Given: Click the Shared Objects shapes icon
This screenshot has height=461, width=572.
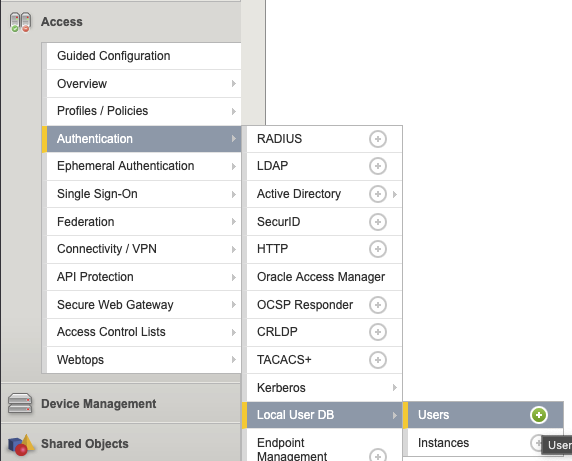Looking at the screenshot, I should (21, 445).
